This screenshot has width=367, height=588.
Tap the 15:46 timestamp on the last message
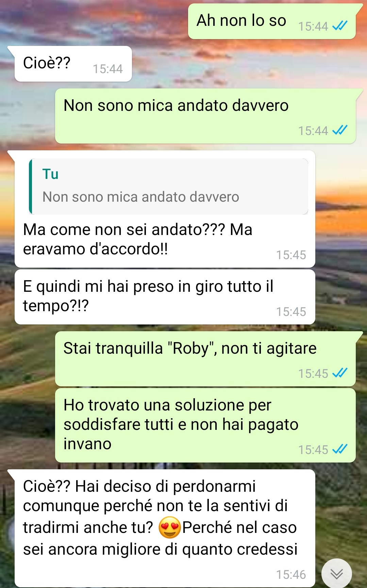point(291,574)
